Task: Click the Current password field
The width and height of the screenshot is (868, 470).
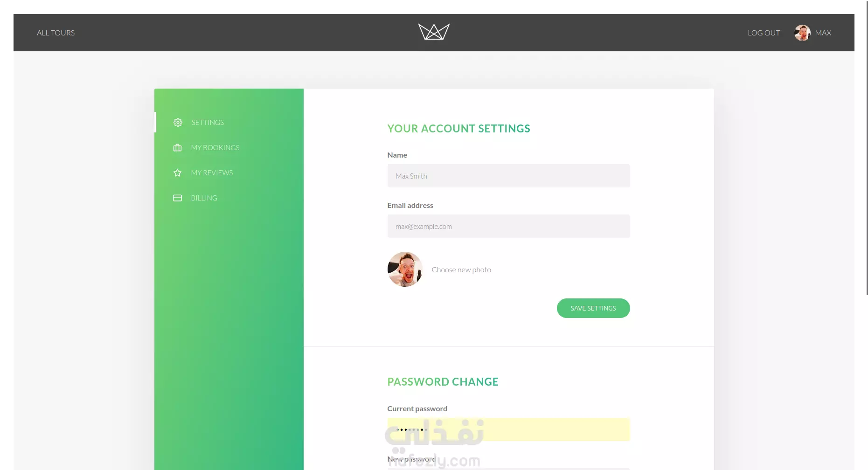Action: [x=508, y=429]
